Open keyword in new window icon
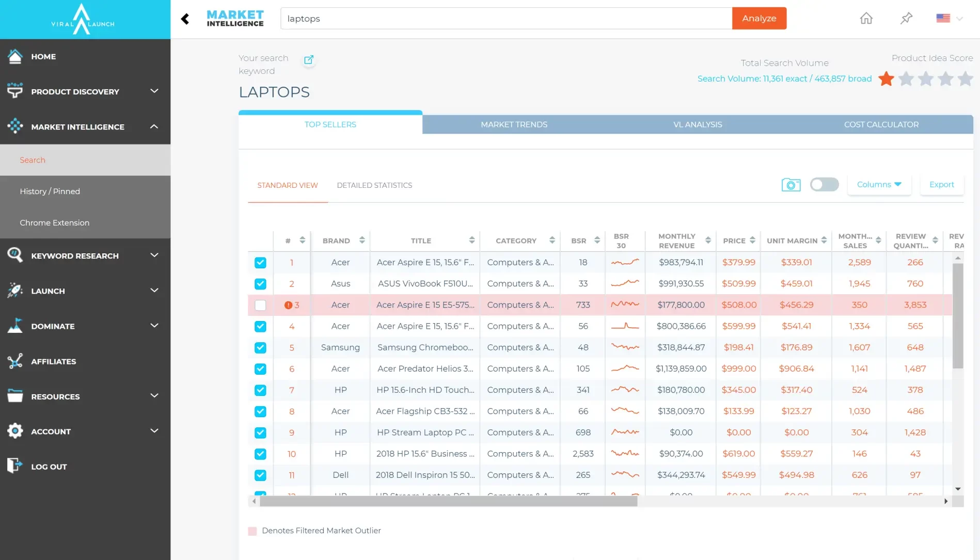This screenshot has height=560, width=980. click(309, 60)
